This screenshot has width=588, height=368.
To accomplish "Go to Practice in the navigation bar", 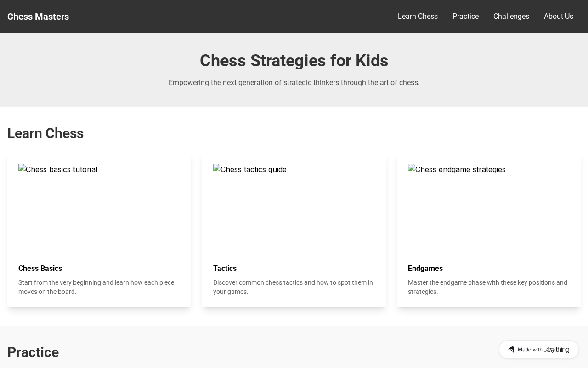I will (x=465, y=17).
